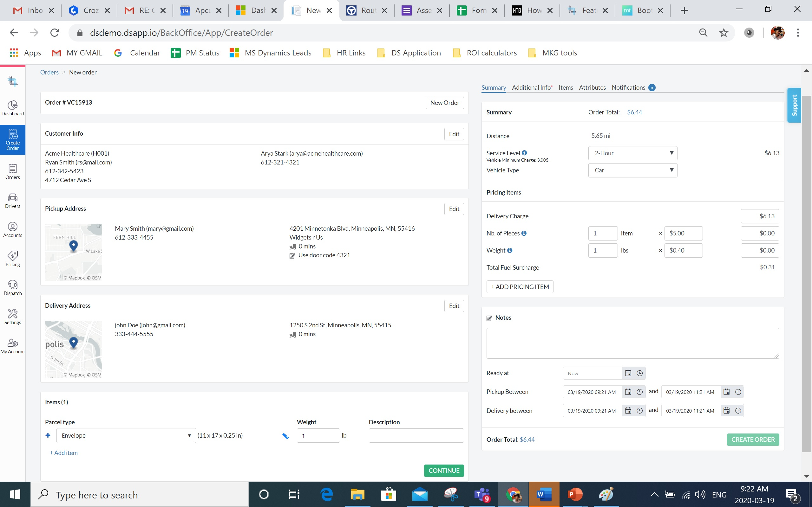Screen dimensions: 812x507
Task: Open calendar picker for Ready at
Action: pyautogui.click(x=628, y=373)
